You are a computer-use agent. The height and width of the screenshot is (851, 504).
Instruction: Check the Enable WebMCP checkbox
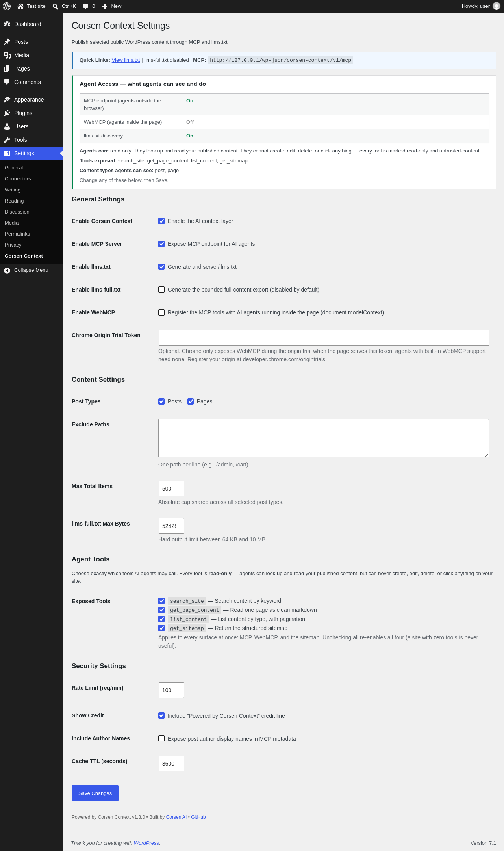pos(161,312)
